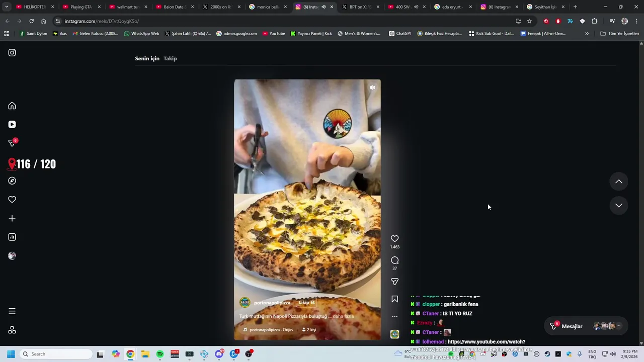The width and height of the screenshot is (644, 362).
Task: Go to the Instagram Home feed icon
Action: click(x=12, y=106)
